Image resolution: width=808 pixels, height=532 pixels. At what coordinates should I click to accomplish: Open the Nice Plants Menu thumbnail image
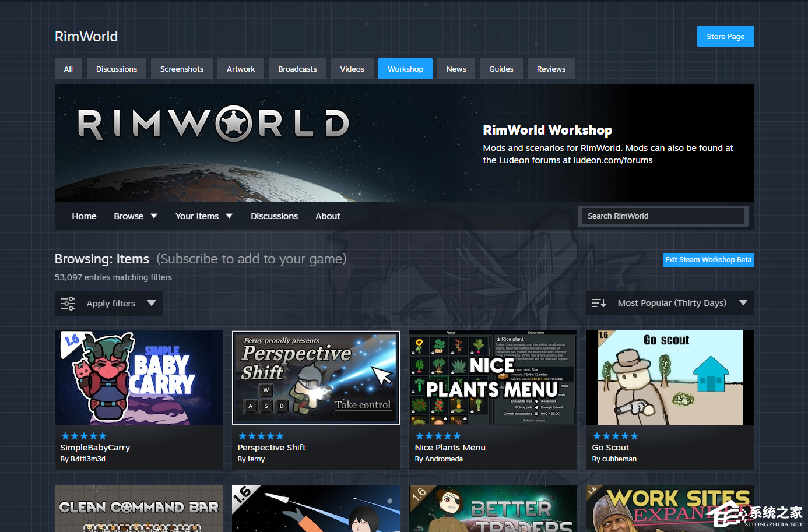point(493,378)
